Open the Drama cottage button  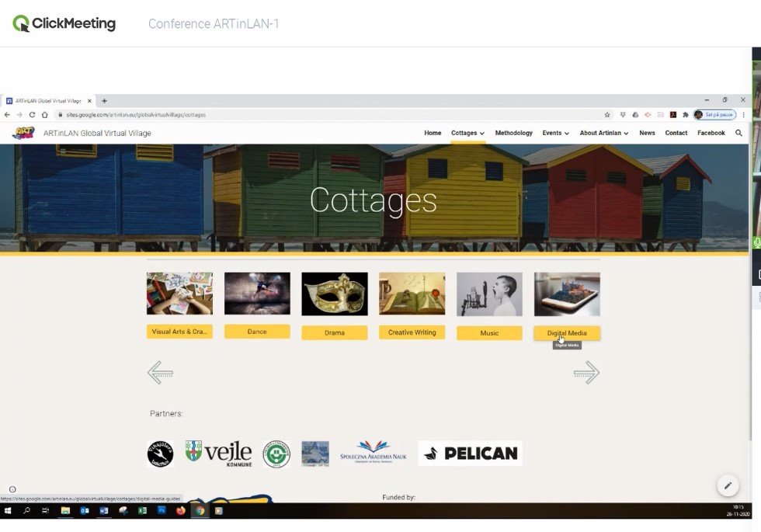335,332
